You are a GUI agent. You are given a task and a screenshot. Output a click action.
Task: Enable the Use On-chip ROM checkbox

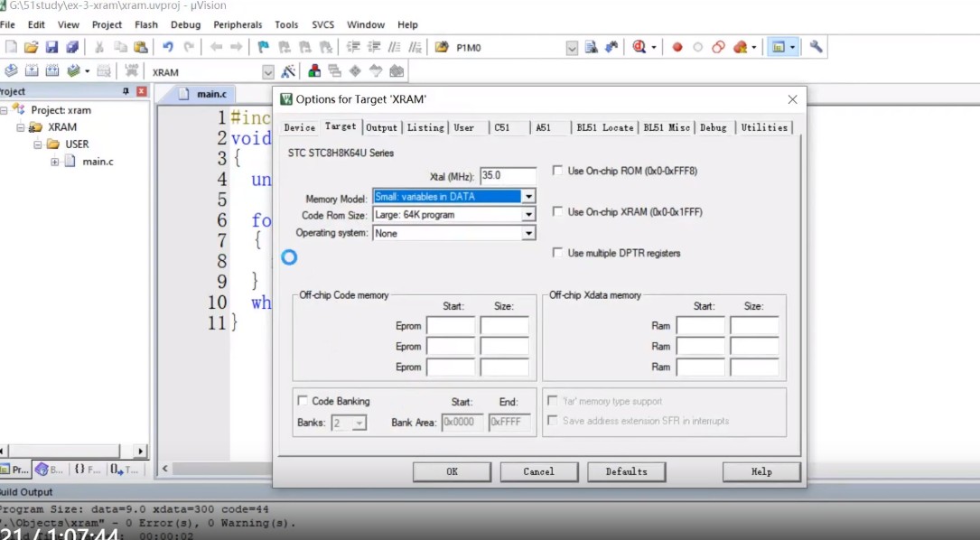pos(558,171)
